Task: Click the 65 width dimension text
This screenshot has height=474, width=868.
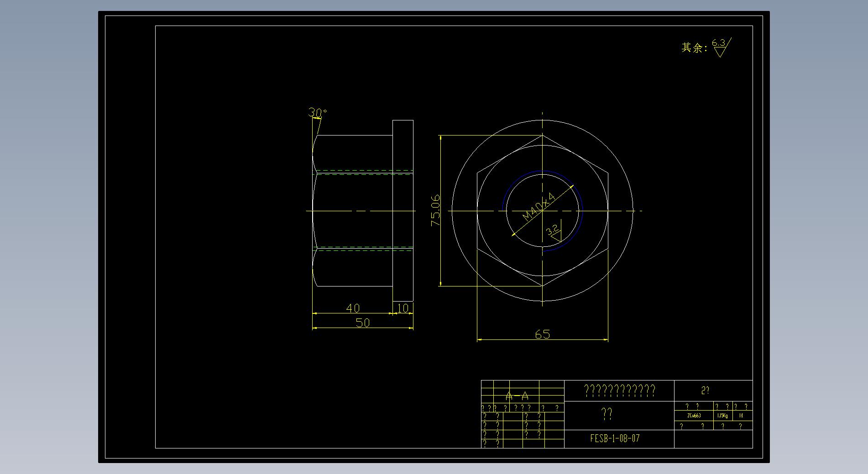Action: coord(542,334)
